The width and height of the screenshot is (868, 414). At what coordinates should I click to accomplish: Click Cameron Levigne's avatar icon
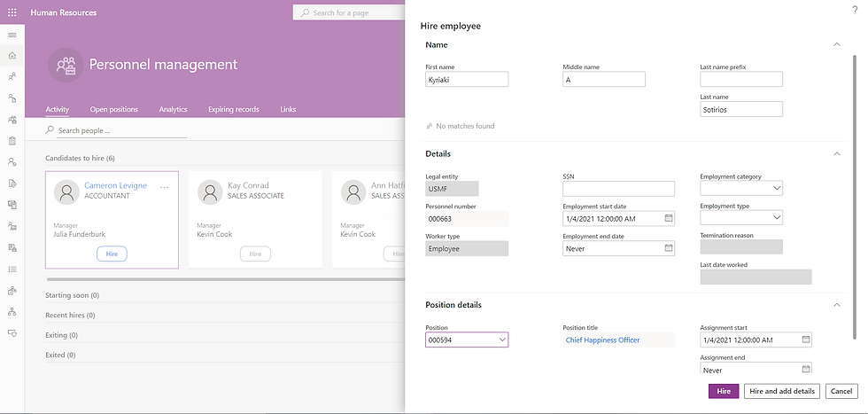pyautogui.click(x=66, y=192)
